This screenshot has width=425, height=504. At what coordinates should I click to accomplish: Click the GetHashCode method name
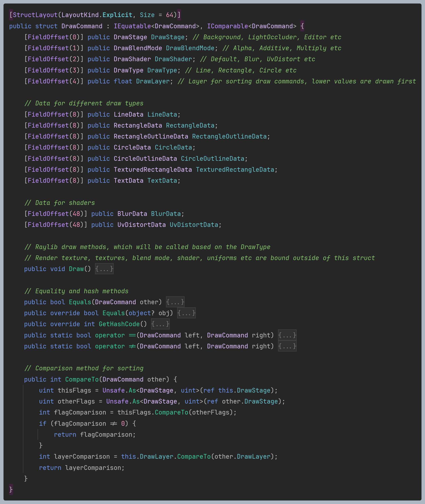click(119, 324)
